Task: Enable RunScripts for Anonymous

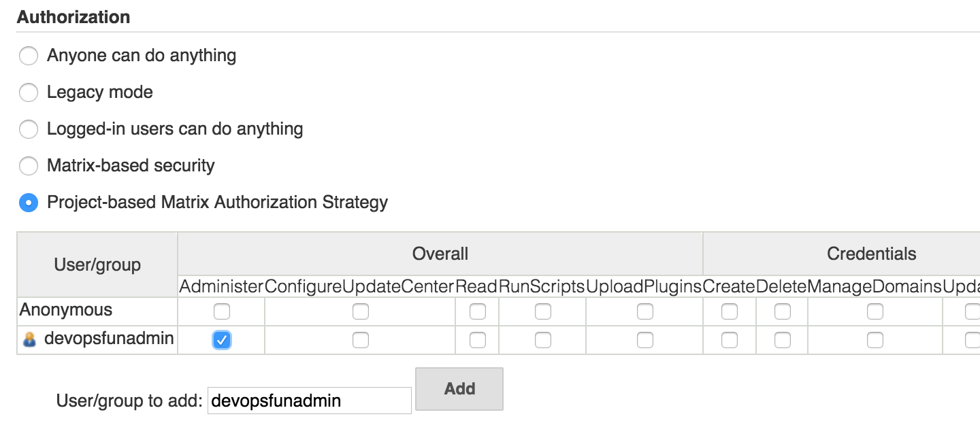Action: point(543,311)
